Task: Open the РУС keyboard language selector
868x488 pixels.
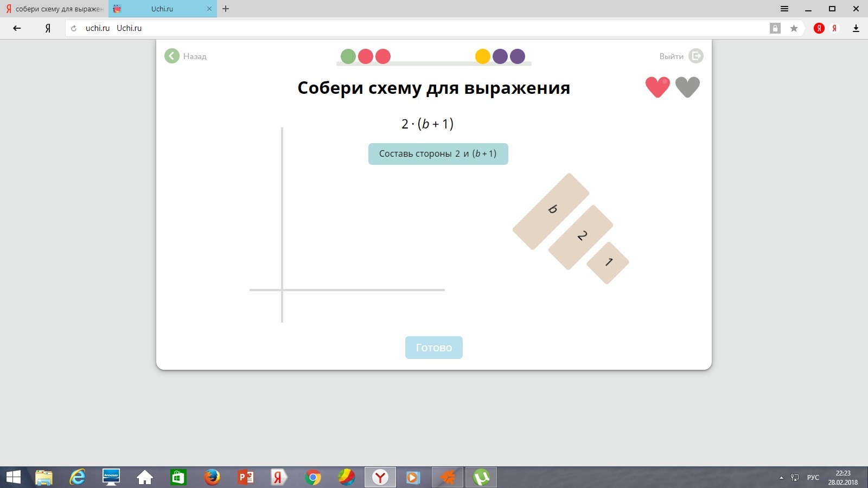Action: (813, 478)
